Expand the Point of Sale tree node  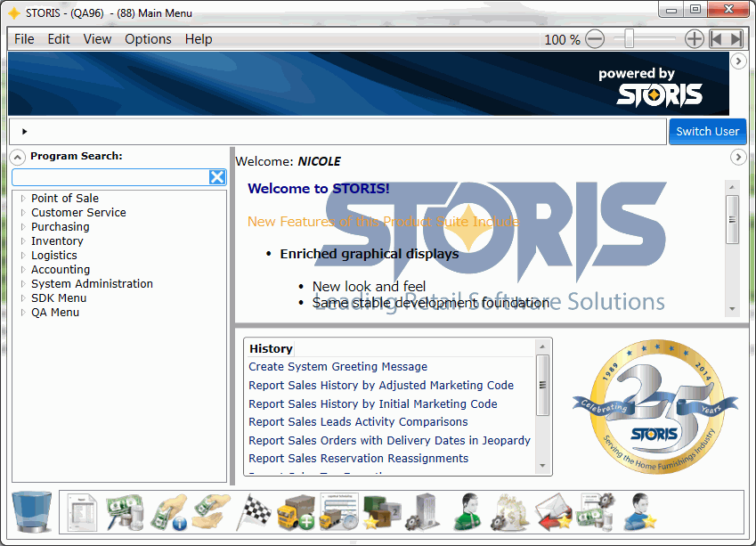point(23,199)
